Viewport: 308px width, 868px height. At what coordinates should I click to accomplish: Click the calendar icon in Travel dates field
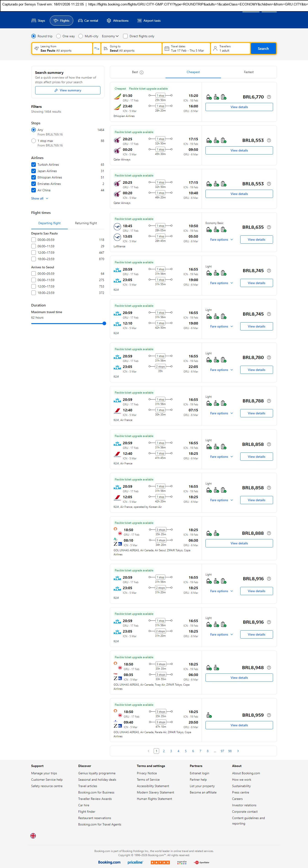(x=167, y=48)
